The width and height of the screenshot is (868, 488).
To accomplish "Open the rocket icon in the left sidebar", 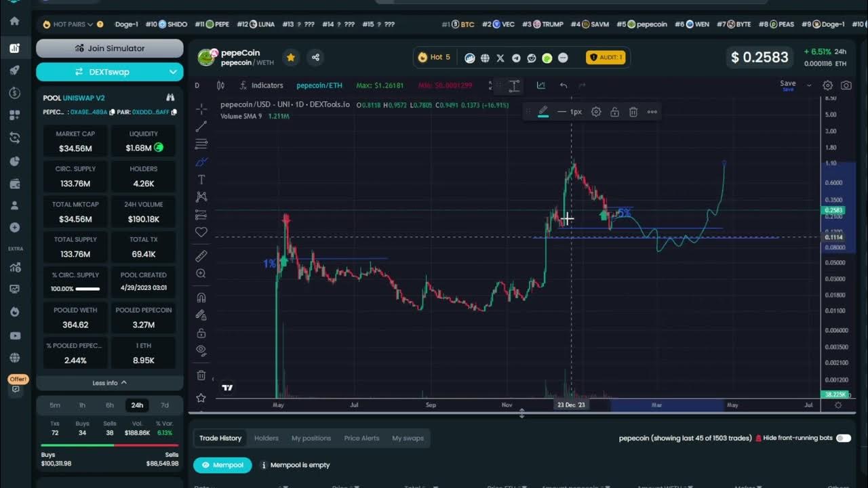I will tap(15, 70).
